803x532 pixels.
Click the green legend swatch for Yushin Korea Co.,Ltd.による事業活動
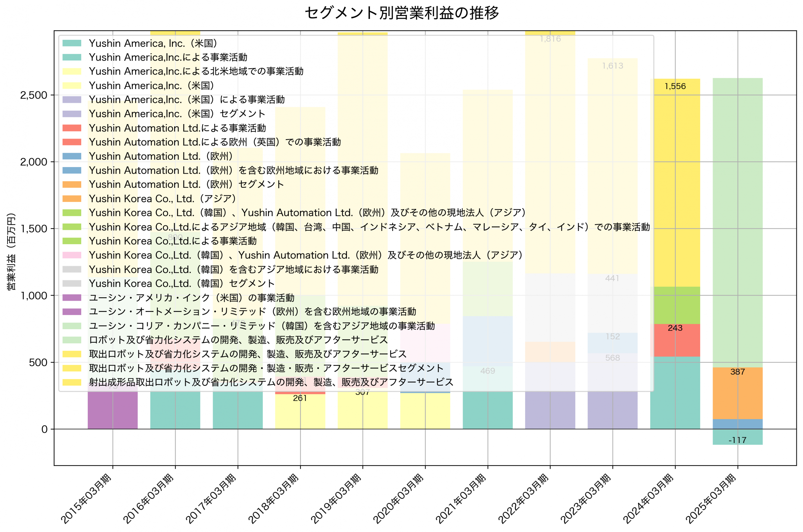click(71, 241)
